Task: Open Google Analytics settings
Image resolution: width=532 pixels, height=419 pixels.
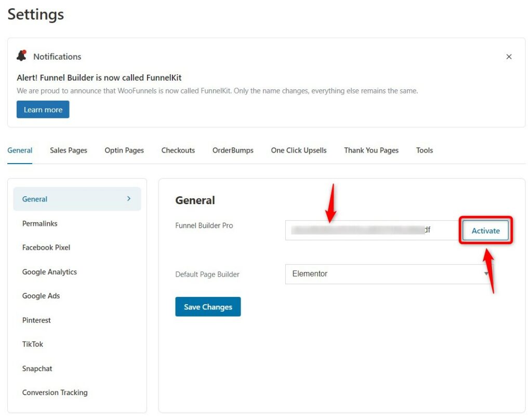Action: (49, 272)
